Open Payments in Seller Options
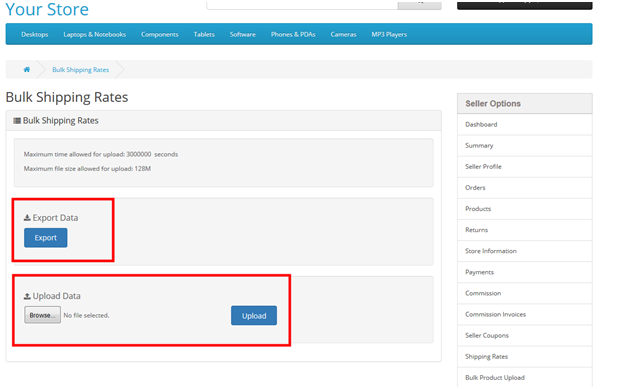The height and width of the screenshot is (389, 628). [x=525, y=272]
